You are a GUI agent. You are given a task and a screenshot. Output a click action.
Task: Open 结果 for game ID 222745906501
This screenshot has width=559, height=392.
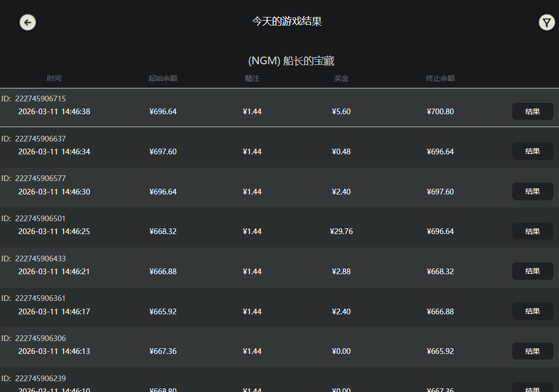click(x=532, y=231)
